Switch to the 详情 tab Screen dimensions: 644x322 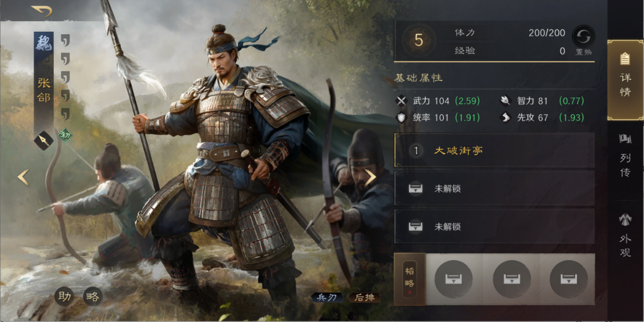(625, 79)
